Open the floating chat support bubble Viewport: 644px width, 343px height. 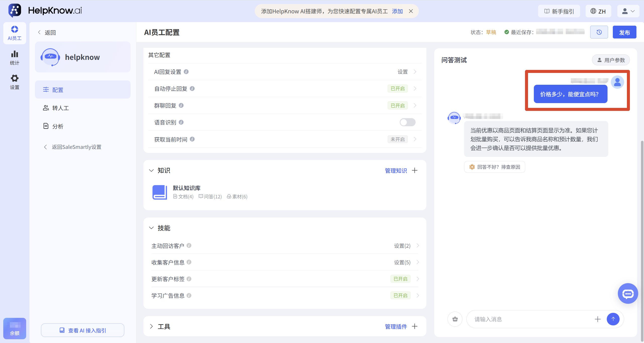628,293
